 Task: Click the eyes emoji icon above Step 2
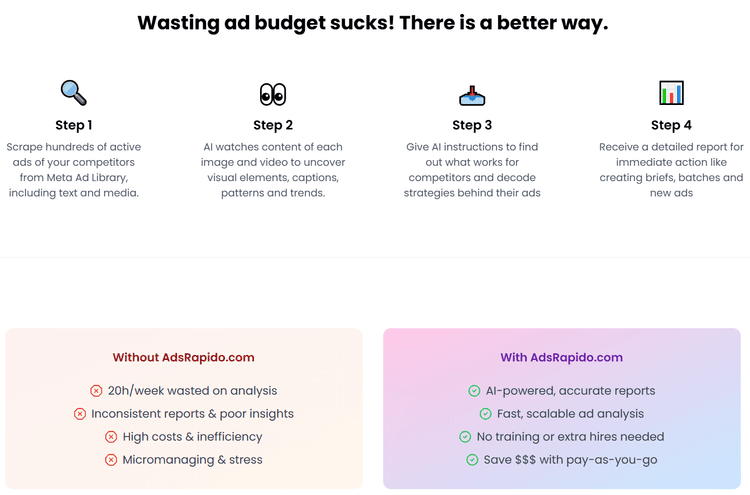pyautogui.click(x=273, y=94)
